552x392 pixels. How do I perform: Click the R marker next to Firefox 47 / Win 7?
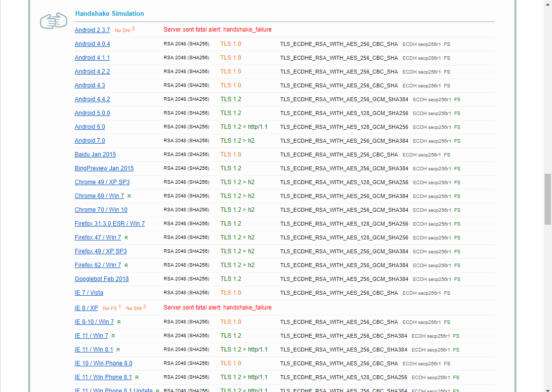(127, 238)
